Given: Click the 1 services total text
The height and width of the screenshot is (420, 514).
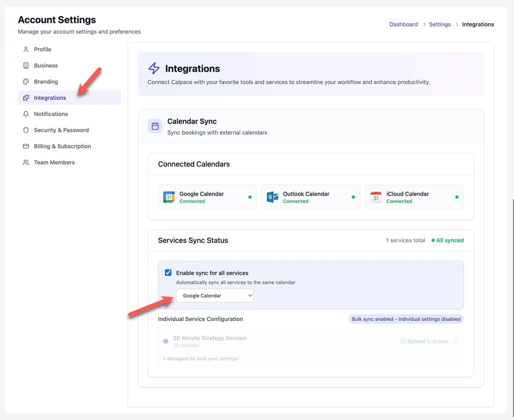Looking at the screenshot, I should (405, 240).
